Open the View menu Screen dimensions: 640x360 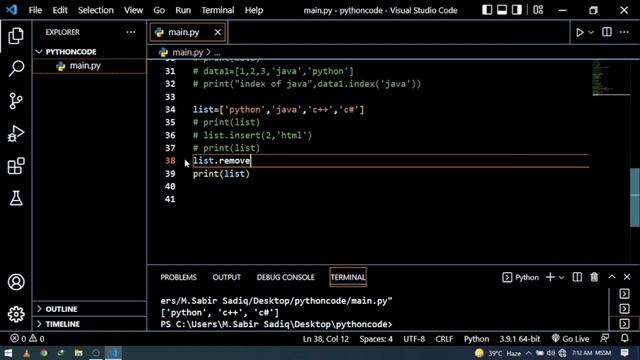(x=133, y=10)
